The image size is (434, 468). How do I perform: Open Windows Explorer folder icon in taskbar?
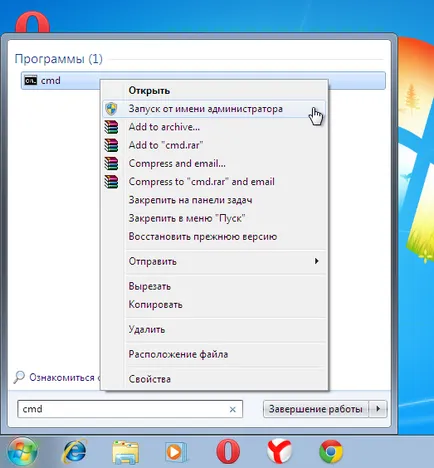coord(126,452)
